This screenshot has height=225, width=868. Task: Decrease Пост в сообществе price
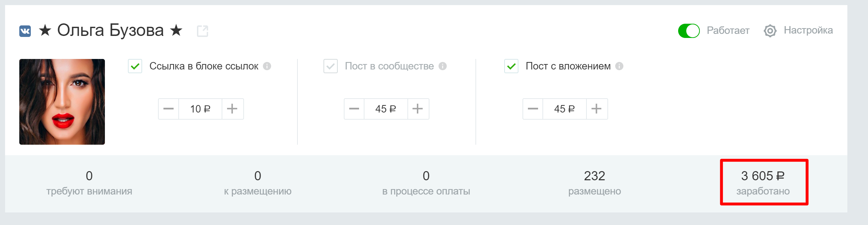pos(354,109)
